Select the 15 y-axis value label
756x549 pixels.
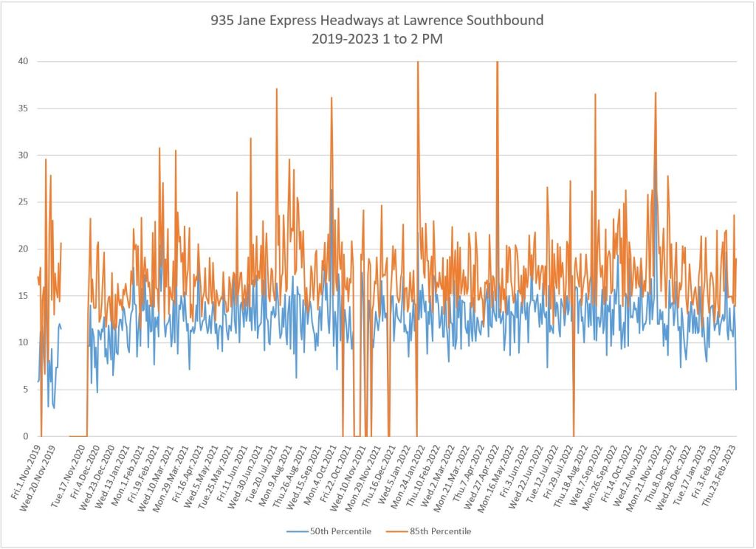pos(24,296)
